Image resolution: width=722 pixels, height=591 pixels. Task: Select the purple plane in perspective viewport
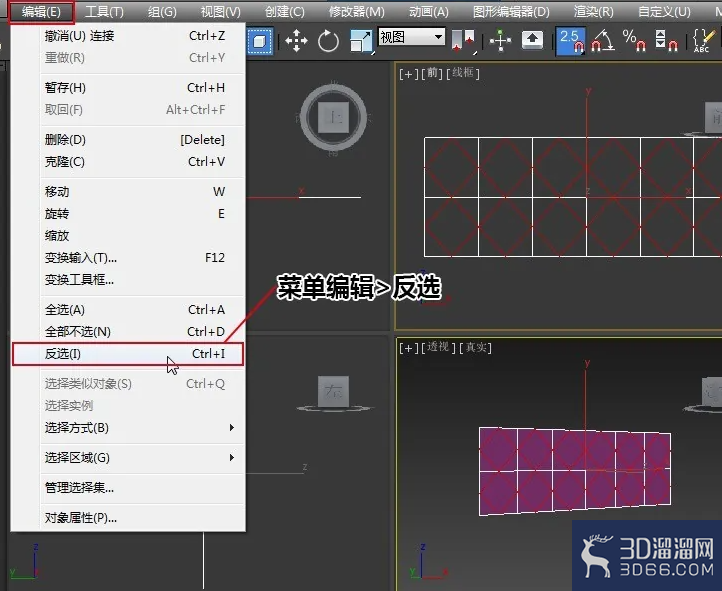pos(575,472)
